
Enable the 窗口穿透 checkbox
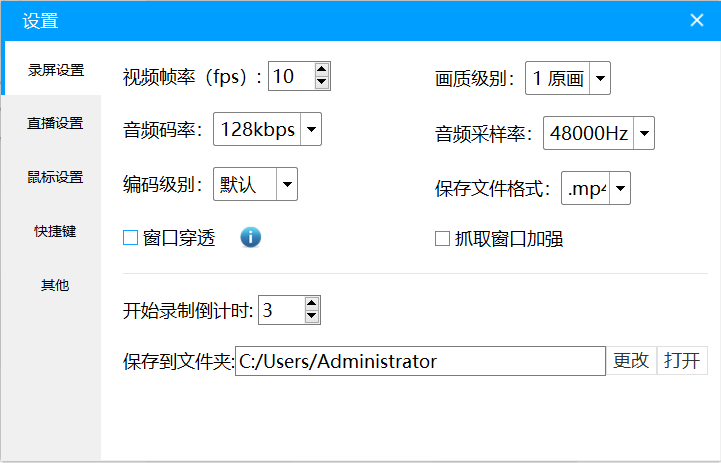click(x=131, y=238)
